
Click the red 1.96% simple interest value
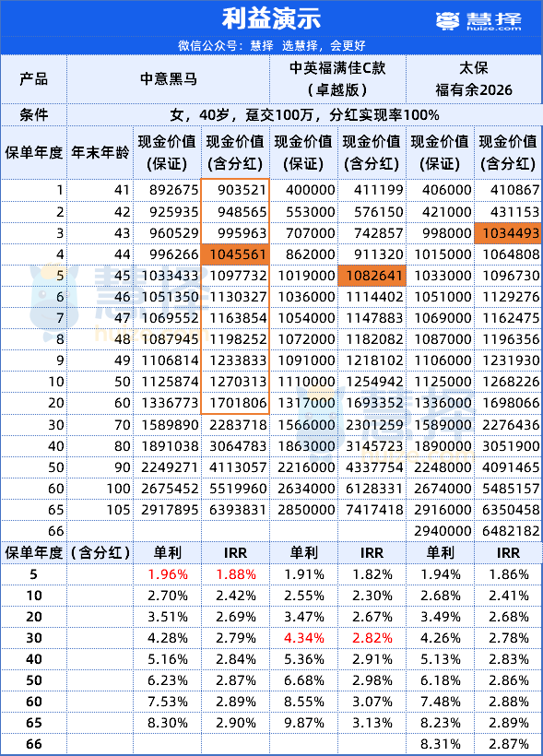click(168, 574)
